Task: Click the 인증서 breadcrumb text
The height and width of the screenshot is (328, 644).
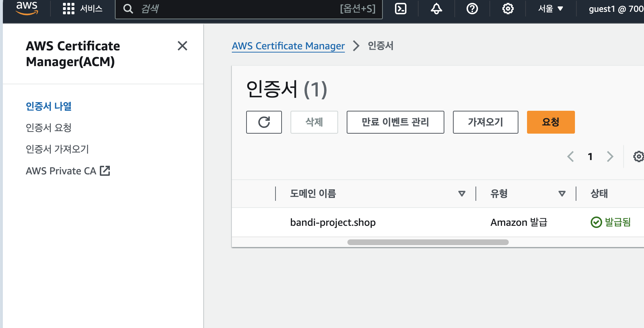Action: (381, 46)
